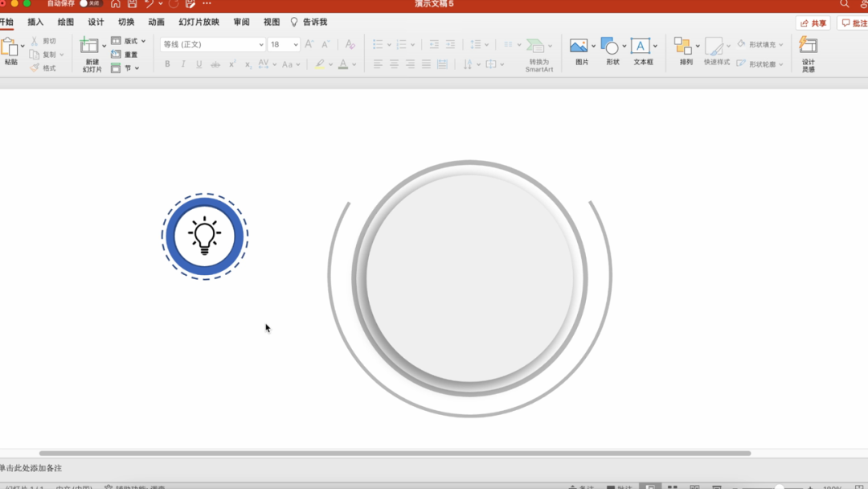
Task: Toggle Underline formatting
Action: click(x=199, y=64)
